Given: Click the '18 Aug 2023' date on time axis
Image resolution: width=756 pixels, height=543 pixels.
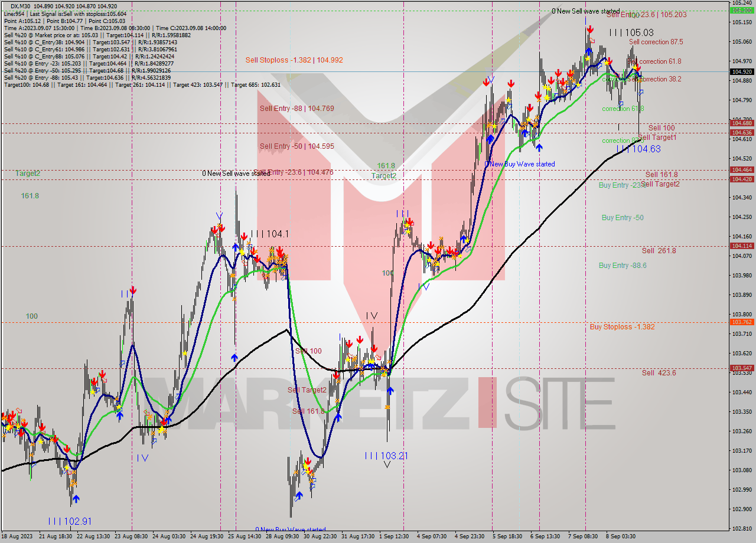Looking at the screenshot, I should click(x=17, y=537).
